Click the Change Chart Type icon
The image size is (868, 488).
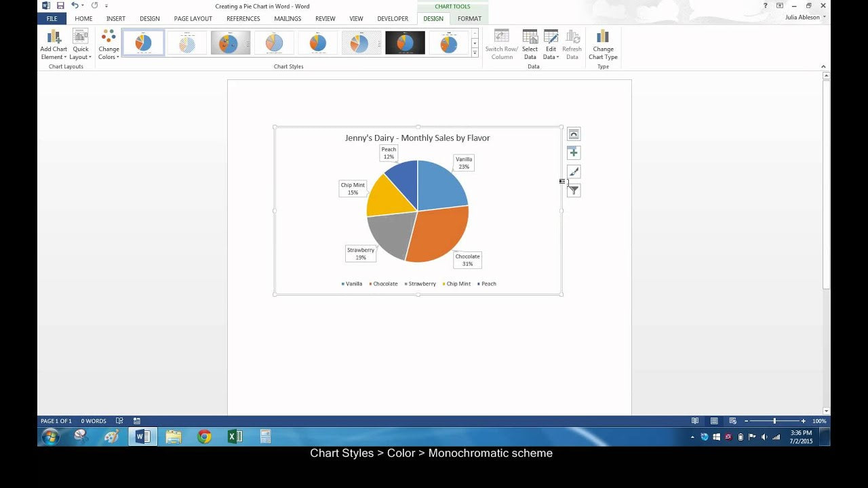[603, 45]
